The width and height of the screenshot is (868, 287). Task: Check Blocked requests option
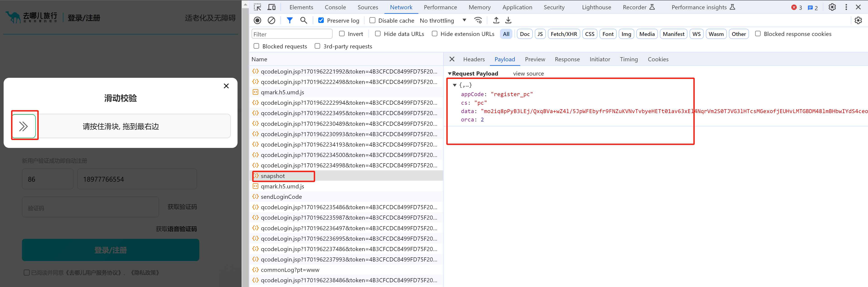tap(257, 46)
